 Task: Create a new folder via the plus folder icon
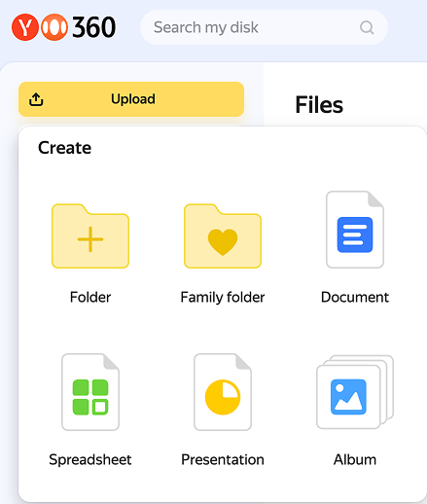click(x=90, y=235)
